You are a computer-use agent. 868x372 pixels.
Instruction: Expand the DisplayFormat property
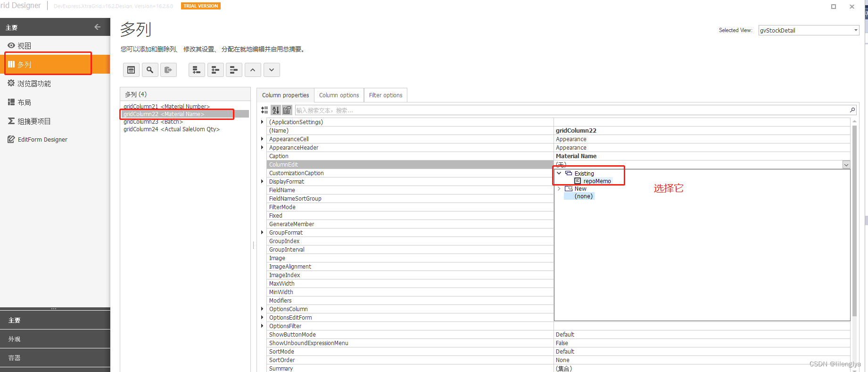click(263, 181)
